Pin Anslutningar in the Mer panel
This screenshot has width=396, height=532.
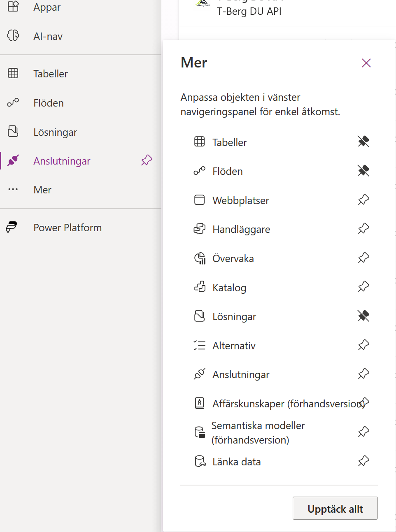[x=363, y=374]
